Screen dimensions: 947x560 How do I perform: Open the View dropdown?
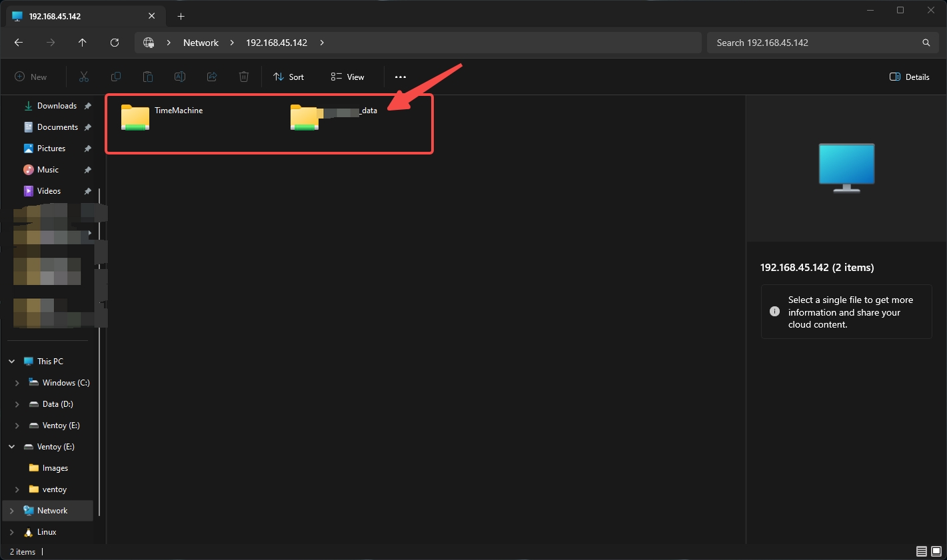(x=348, y=77)
